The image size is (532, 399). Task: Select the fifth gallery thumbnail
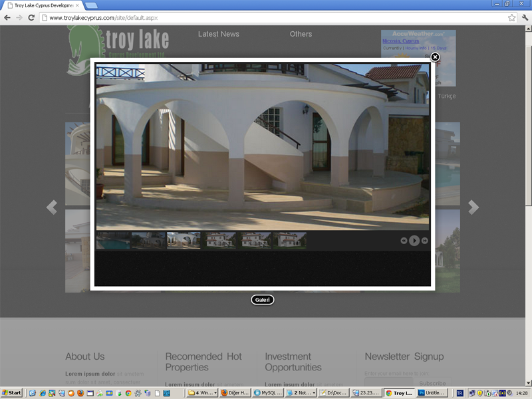click(x=255, y=241)
